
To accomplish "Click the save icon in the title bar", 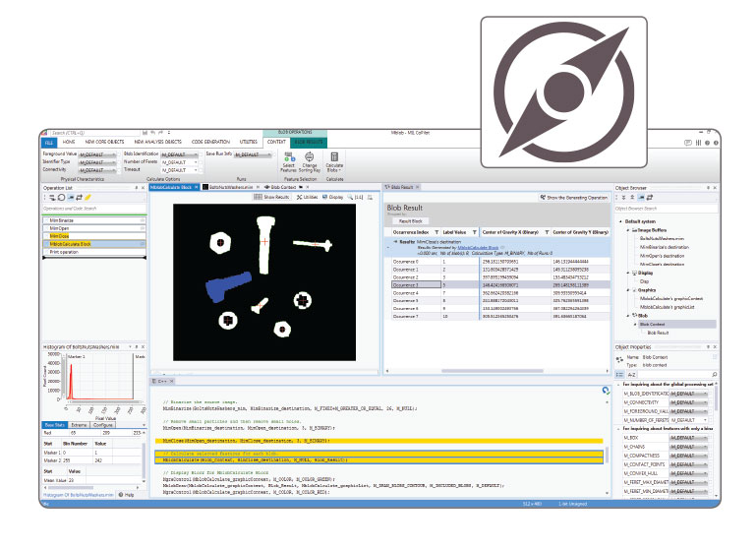I will pos(145,133).
